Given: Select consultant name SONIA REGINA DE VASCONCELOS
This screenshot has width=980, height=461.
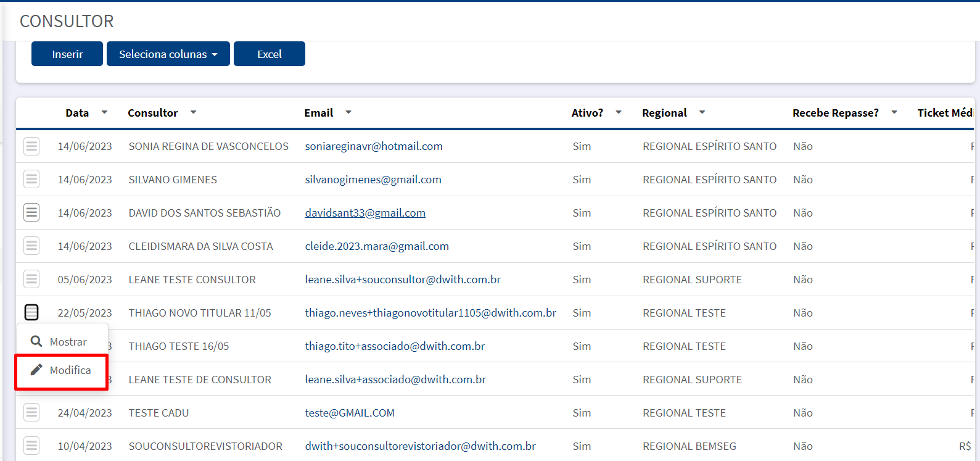Looking at the screenshot, I should point(208,146).
